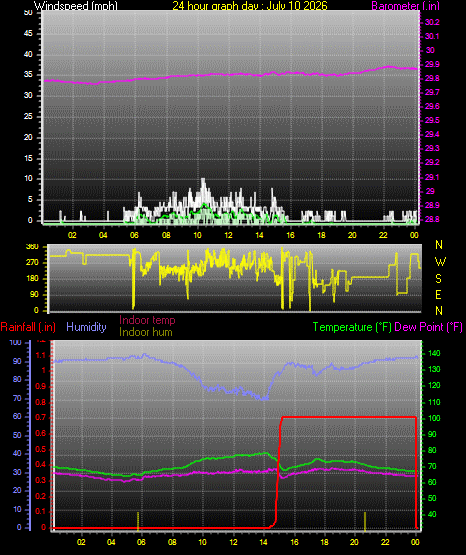
Task: Click the "24 hour graph day : July 10 2026" heading
Action: [250, 6]
